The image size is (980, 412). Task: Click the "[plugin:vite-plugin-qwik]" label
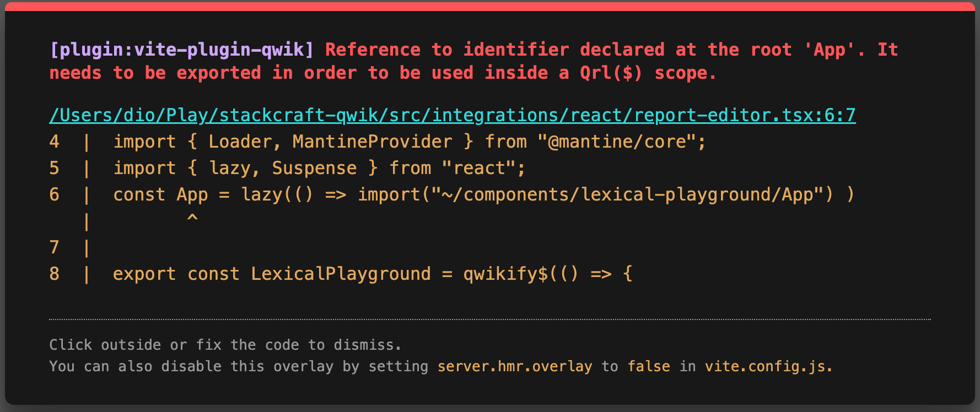[x=181, y=50]
